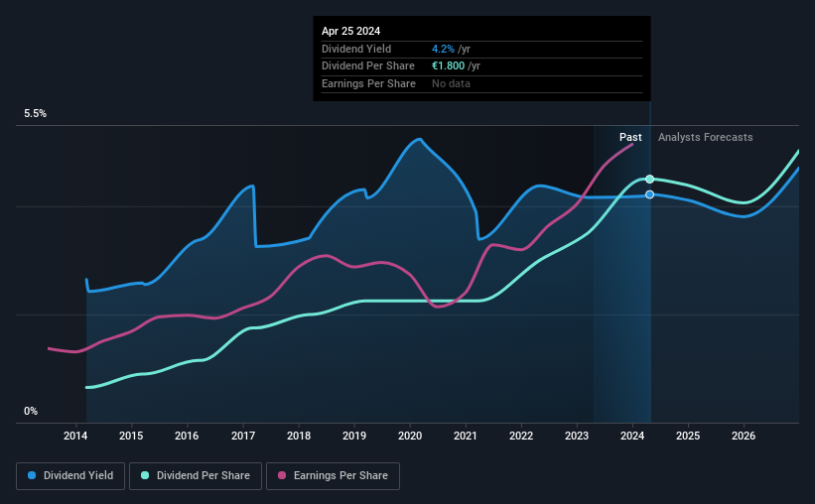Click the teal Dividend Per Share legend dot
Viewport: 815px width, 504px height.
coord(145,475)
